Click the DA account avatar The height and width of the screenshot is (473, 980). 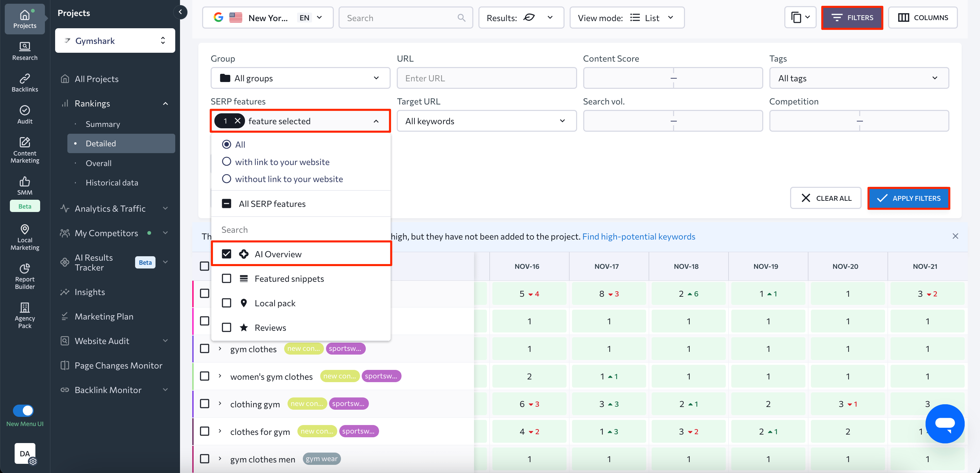25,453
